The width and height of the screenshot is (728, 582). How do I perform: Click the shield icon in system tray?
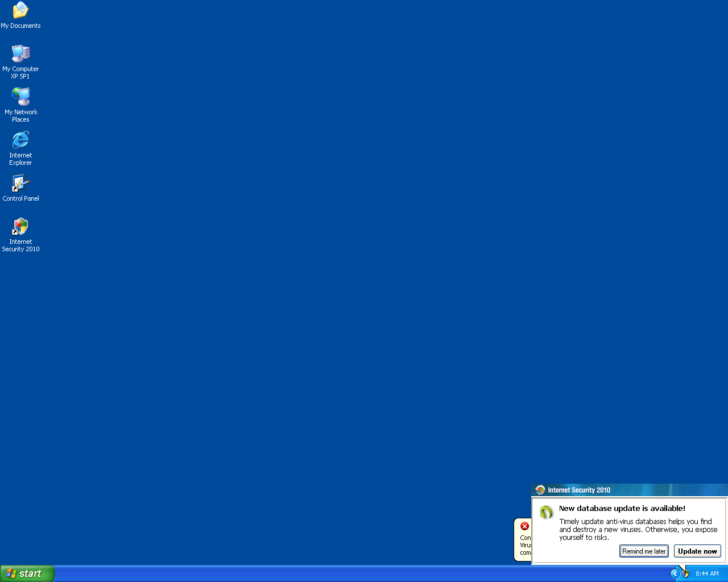pyautogui.click(x=686, y=573)
